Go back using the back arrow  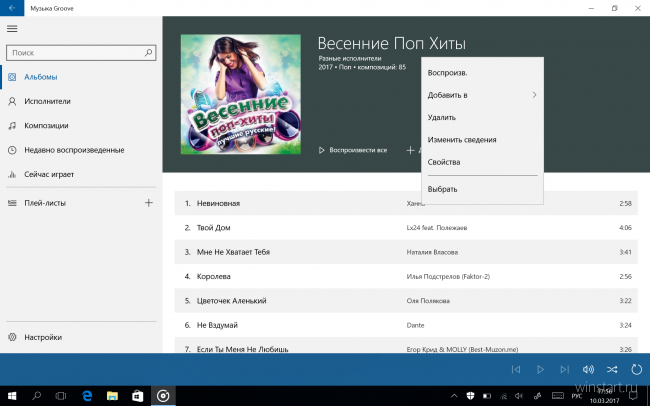[x=12, y=8]
